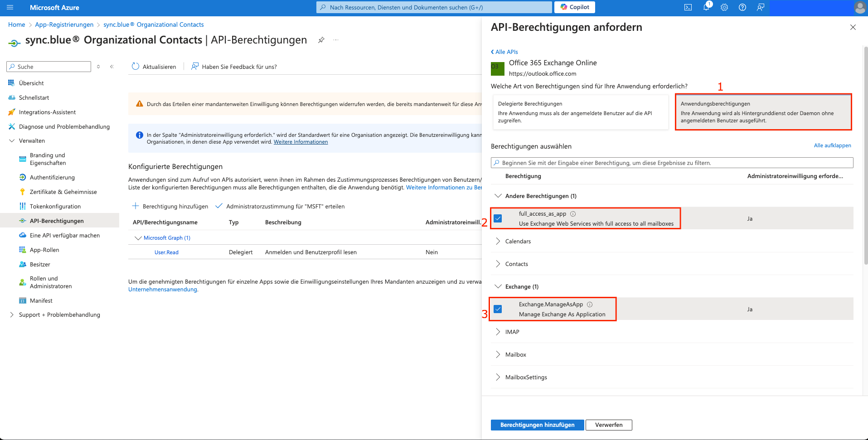Viewport: 868px width, 440px height.
Task: Open the feedback icon in the top bar
Action: pos(761,7)
